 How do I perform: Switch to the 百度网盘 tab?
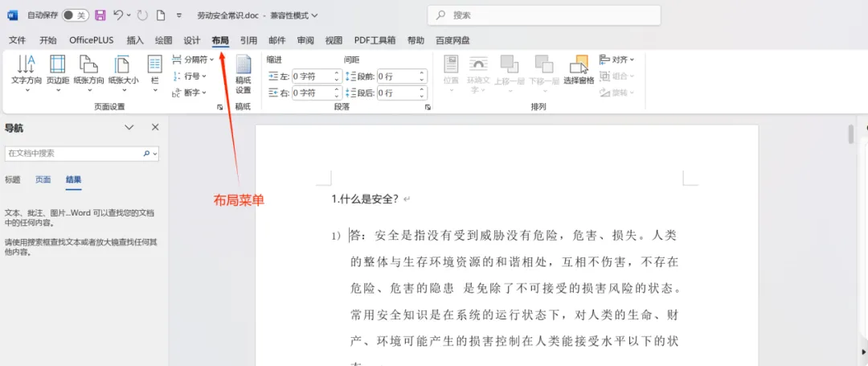point(452,40)
